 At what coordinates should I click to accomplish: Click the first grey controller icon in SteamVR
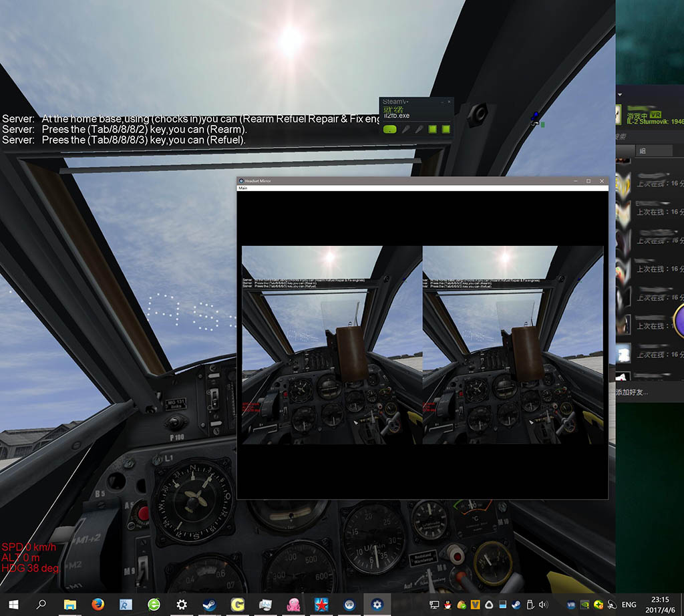click(x=405, y=129)
